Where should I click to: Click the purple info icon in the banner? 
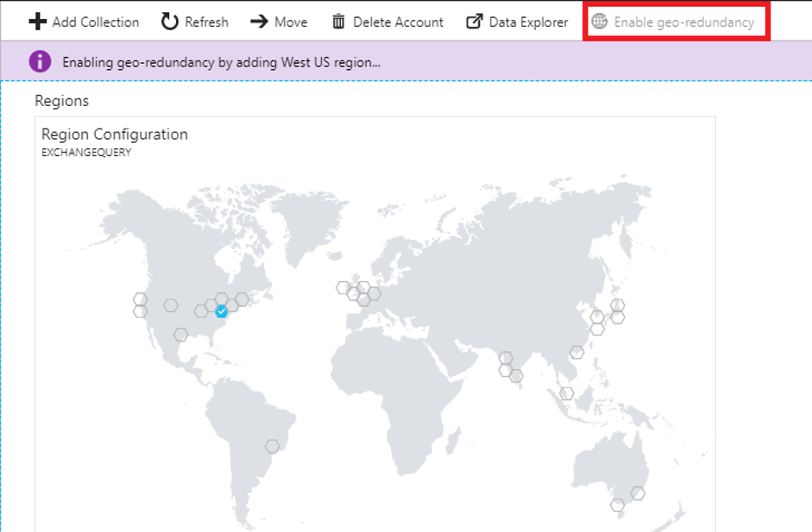[40, 61]
